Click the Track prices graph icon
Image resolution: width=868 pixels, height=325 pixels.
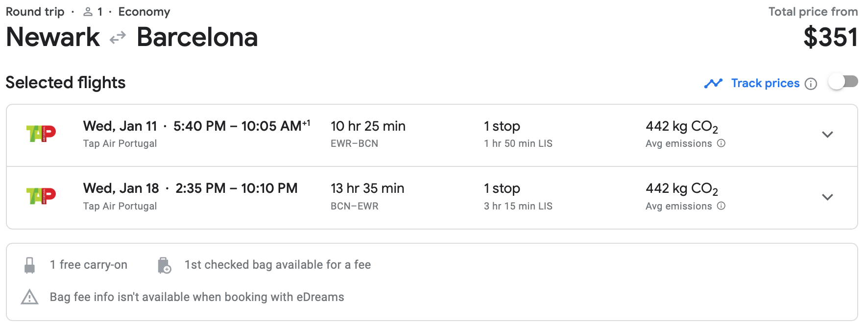[713, 84]
